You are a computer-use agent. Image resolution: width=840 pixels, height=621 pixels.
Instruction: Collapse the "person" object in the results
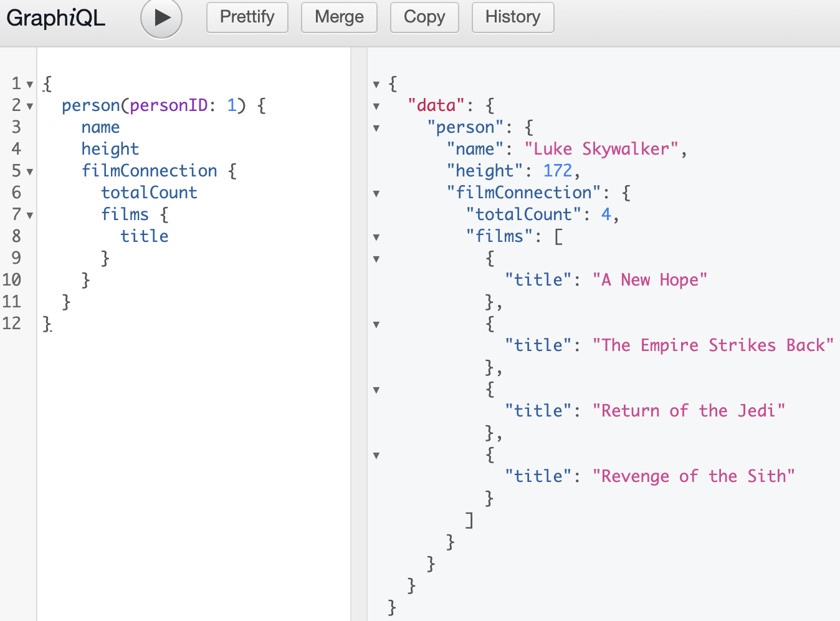click(376, 128)
